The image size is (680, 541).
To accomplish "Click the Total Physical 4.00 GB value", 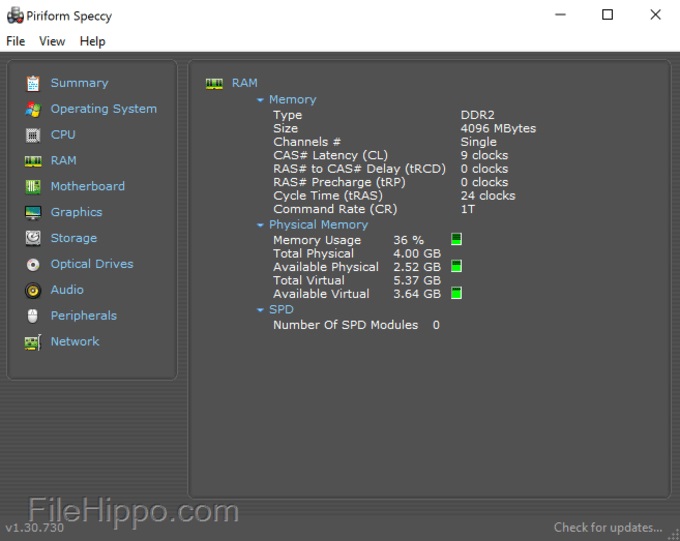I will [417, 253].
